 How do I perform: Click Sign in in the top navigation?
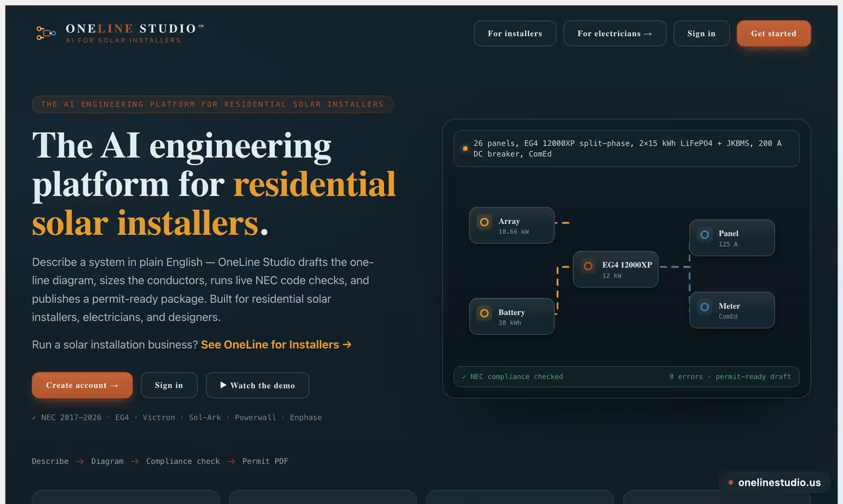[701, 33]
